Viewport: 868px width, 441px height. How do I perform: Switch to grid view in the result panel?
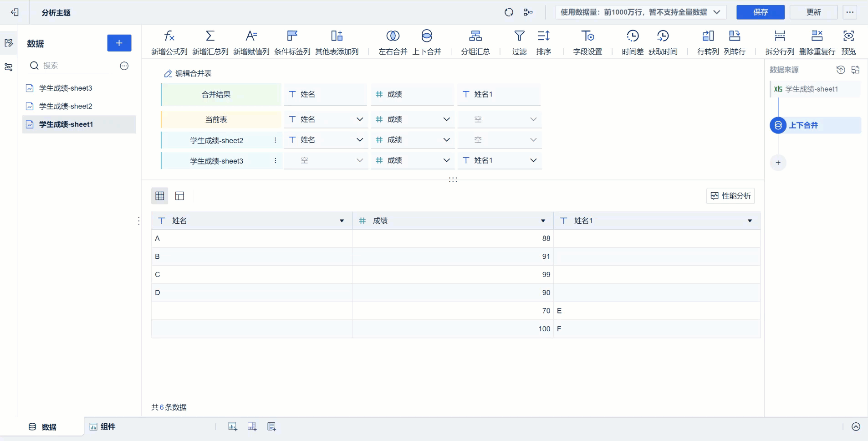coord(159,195)
